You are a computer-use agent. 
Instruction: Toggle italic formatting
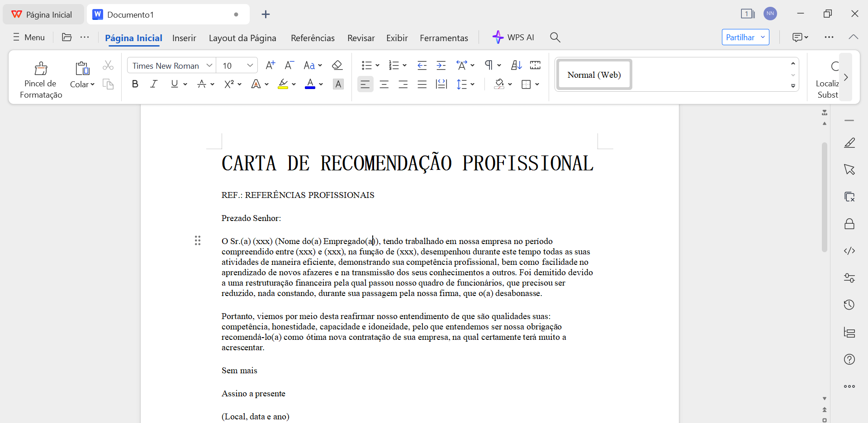tap(154, 84)
